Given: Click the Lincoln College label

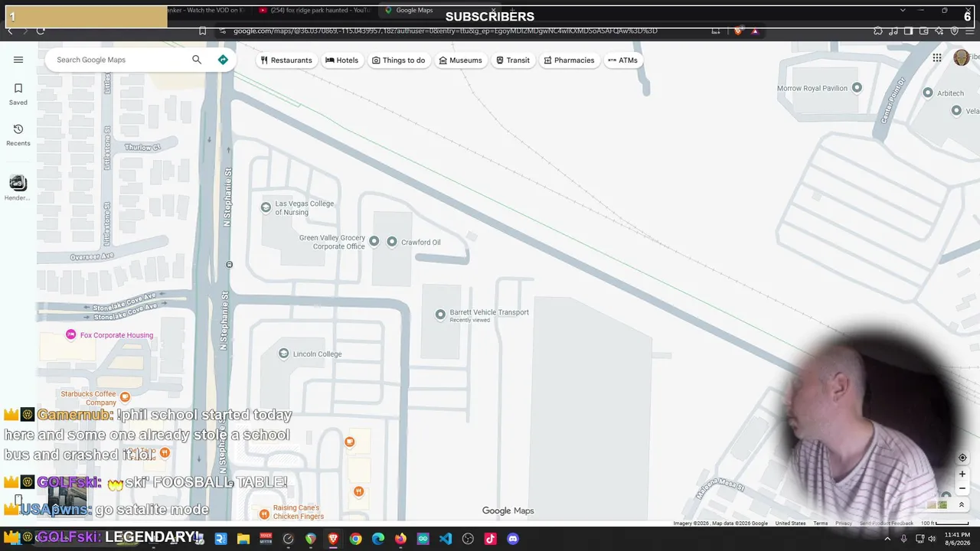Looking at the screenshot, I should pos(318,354).
